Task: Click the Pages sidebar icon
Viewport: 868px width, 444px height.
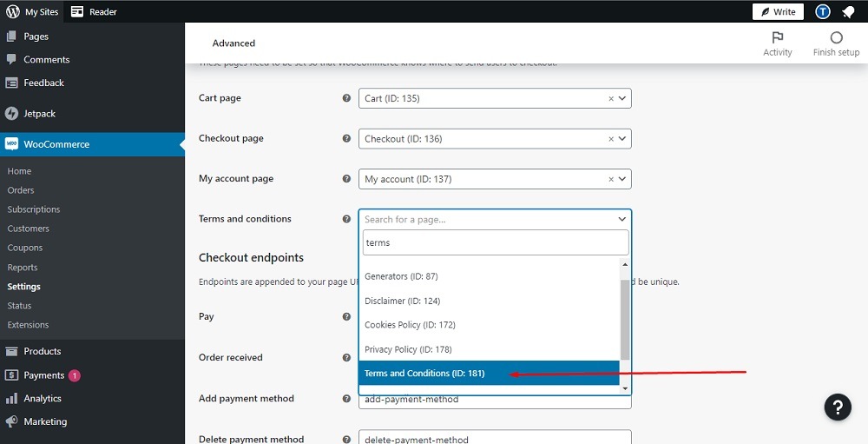Action: [x=11, y=36]
